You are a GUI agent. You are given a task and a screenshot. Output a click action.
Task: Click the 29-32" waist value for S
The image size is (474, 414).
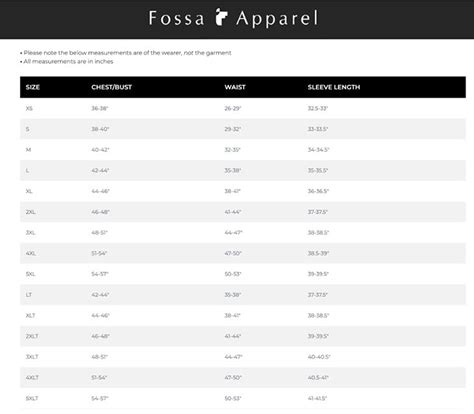(x=233, y=129)
